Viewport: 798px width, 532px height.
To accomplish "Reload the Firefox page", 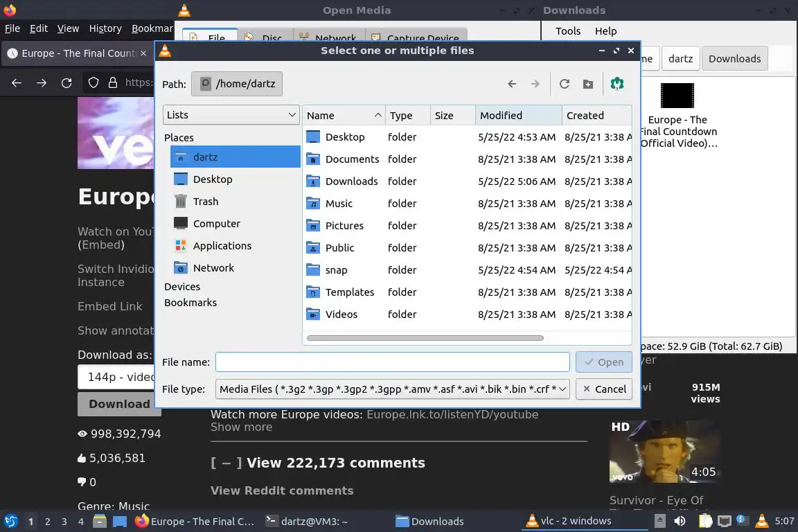I will click(x=66, y=83).
